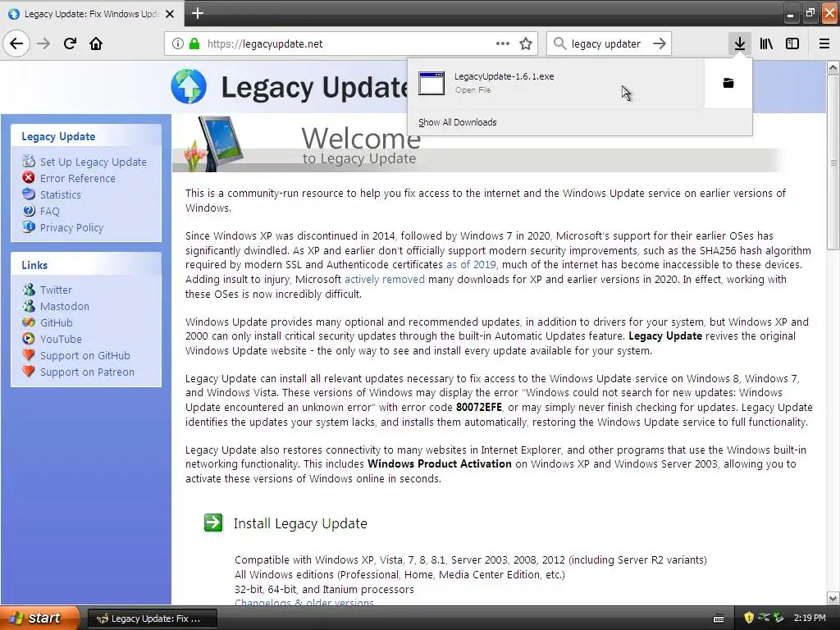This screenshot has height=630, width=840.
Task: Click the vertical scrollbar thumb
Action: point(833,162)
